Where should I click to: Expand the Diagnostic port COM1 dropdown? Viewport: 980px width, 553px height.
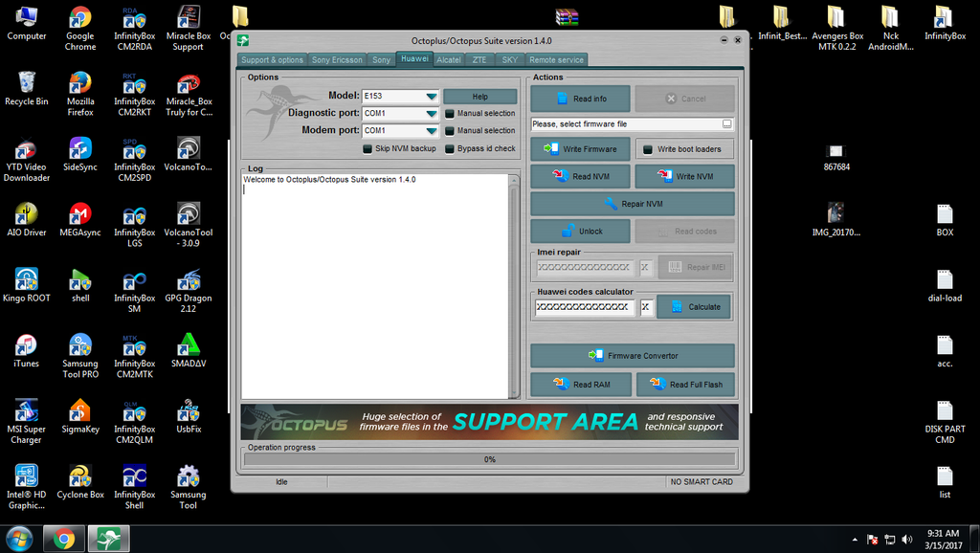tap(432, 114)
